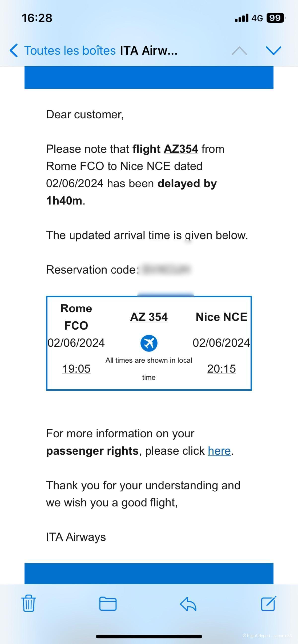Tap the home indicator bar
The height and width of the screenshot is (644, 298).
pos(149,636)
